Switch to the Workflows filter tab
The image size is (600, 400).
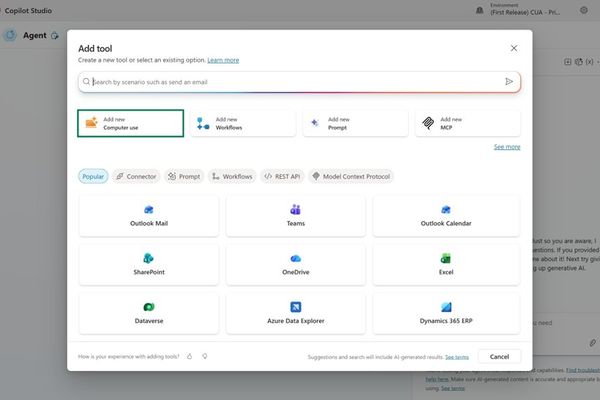click(x=232, y=176)
